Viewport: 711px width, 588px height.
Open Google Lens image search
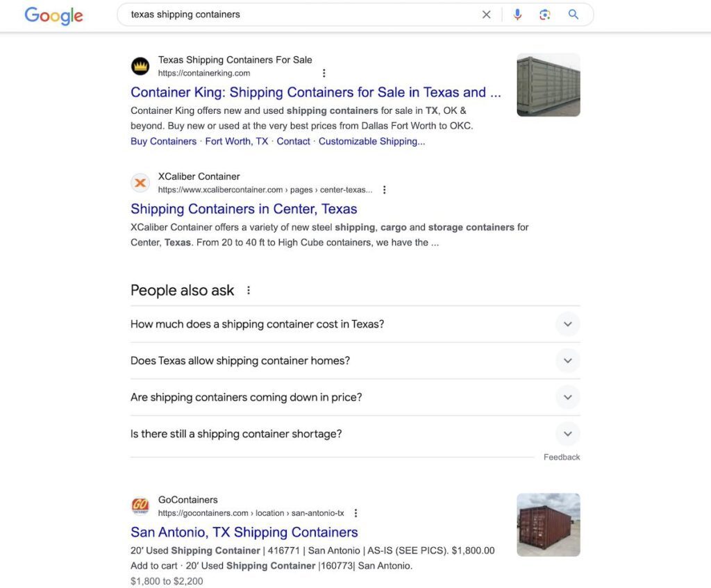point(545,14)
